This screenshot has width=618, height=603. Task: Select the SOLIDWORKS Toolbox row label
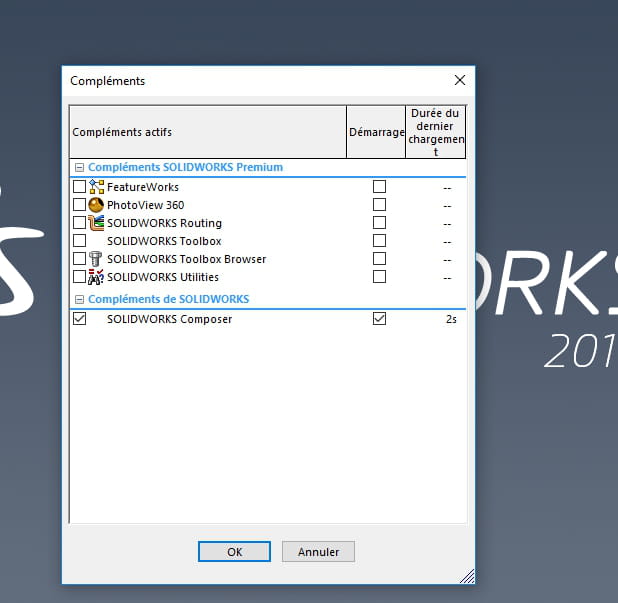(x=164, y=241)
